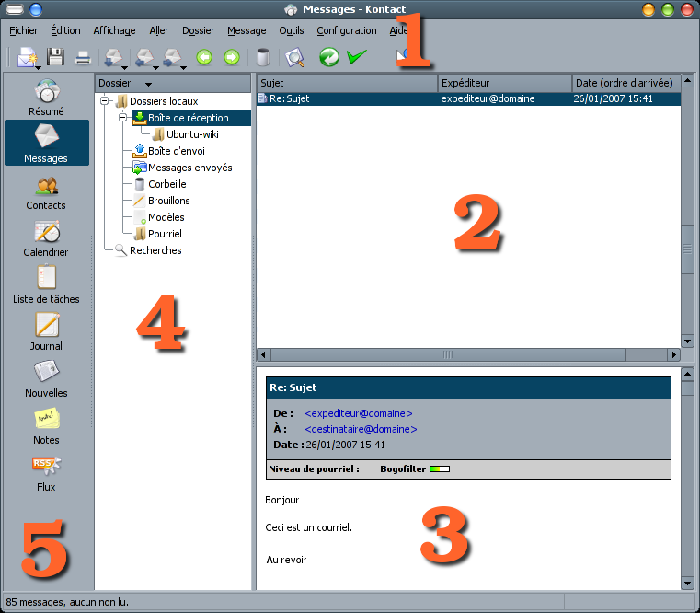Screen dimensions: 700x613
Task: Click message list scroll up arrow
Action: [687, 80]
